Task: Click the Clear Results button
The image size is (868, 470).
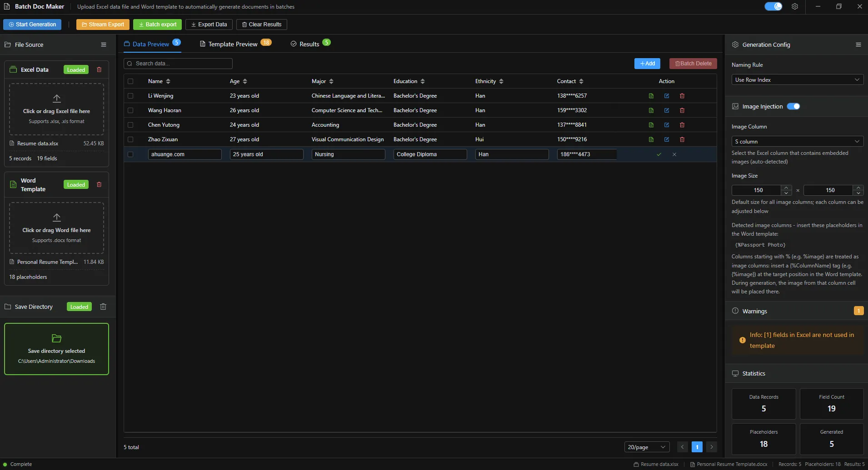Action: tap(262, 25)
